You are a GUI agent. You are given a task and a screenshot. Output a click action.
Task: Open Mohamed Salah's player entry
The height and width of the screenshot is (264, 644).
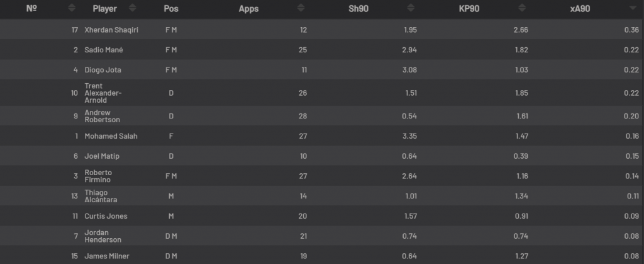tap(111, 136)
